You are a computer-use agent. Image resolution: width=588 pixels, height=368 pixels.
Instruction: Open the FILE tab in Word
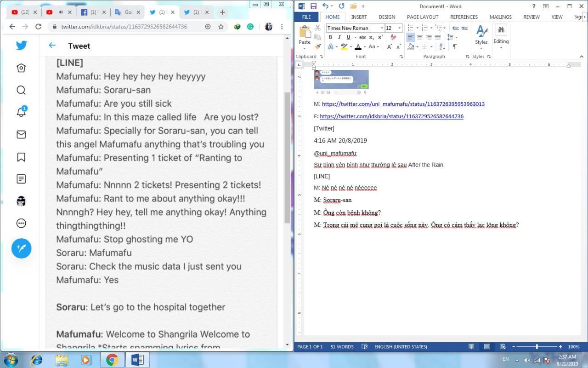coord(306,17)
